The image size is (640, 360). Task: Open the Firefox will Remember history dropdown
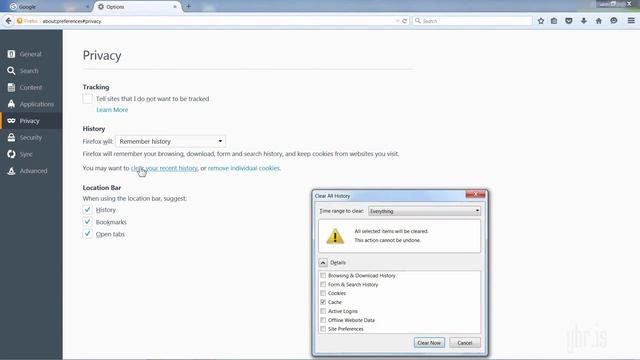(x=171, y=141)
